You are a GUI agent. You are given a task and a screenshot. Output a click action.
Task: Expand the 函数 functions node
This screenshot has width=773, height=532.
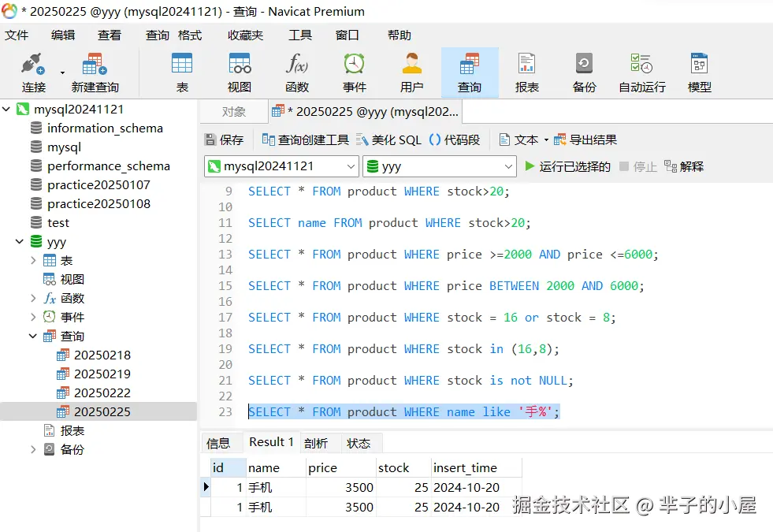pyautogui.click(x=33, y=298)
